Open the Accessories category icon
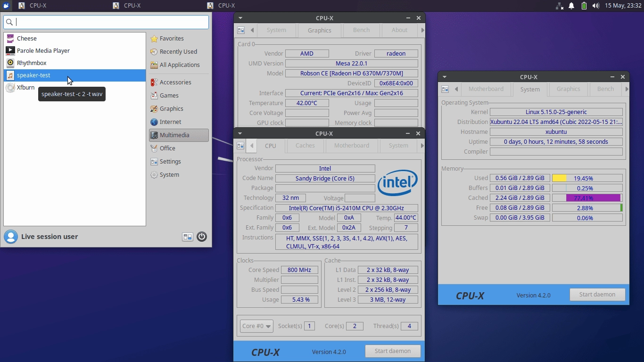644x362 pixels. (x=154, y=82)
